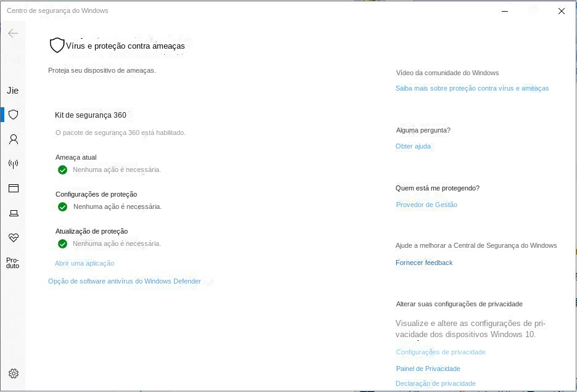577x392 pixels.
Task: Click the back arrow icon
Action: 13,33
